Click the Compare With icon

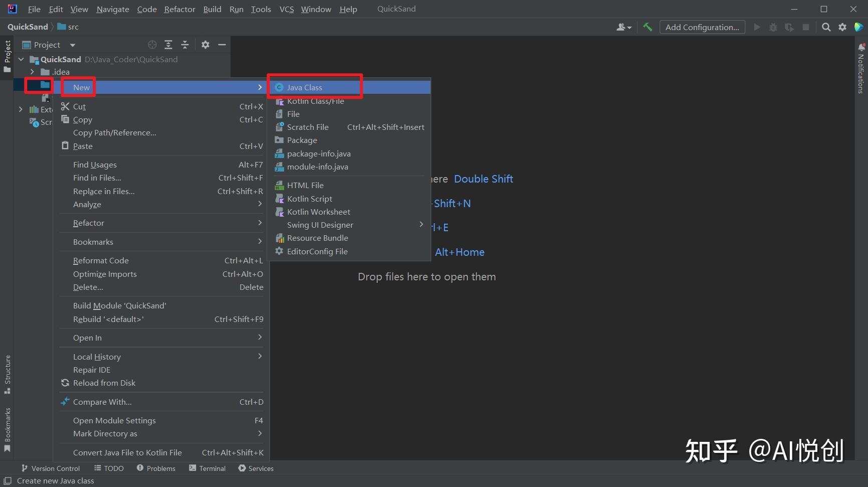pos(65,402)
